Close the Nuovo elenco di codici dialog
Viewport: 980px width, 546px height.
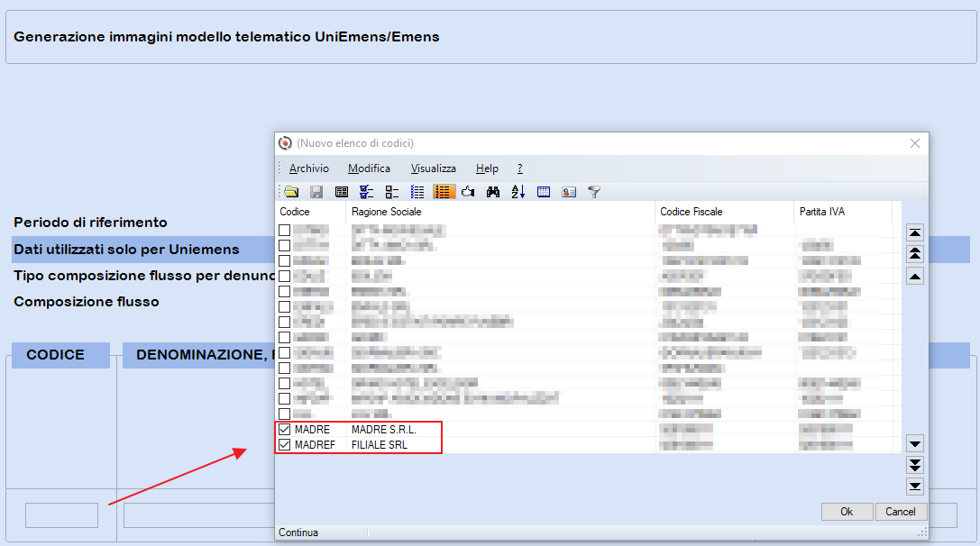pos(915,143)
